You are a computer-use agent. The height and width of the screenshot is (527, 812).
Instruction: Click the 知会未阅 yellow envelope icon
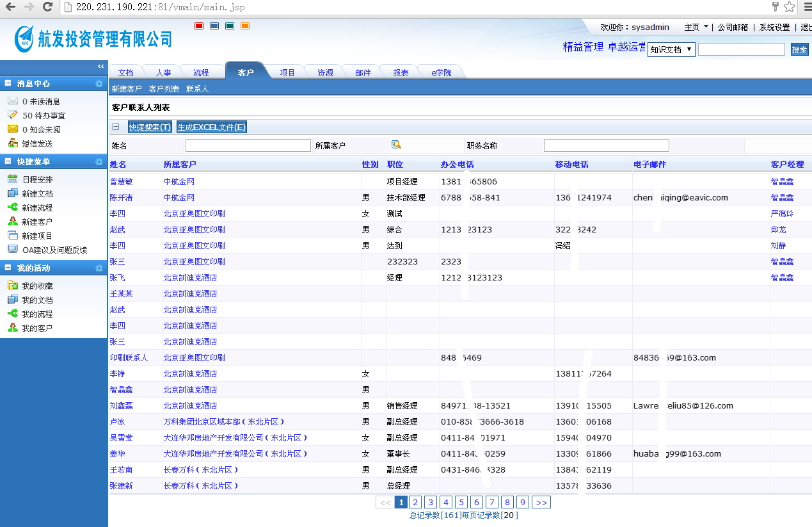coord(12,129)
